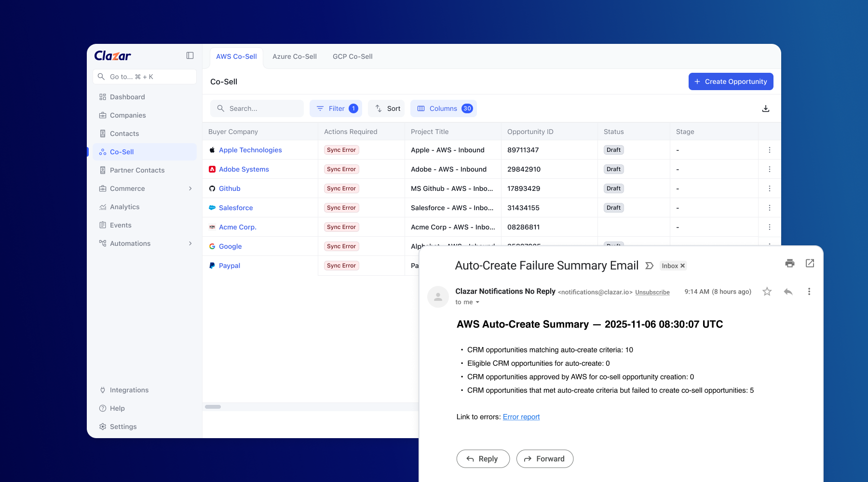Image resolution: width=868 pixels, height=482 pixels.
Task: Switch to the AWS Co-Sell tab
Action: [x=236, y=56]
